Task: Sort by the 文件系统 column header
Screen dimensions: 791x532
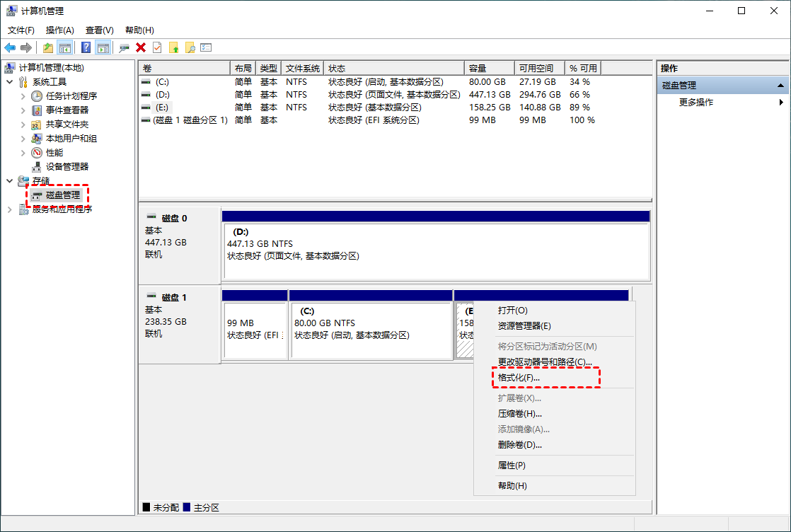Action: tap(303, 68)
